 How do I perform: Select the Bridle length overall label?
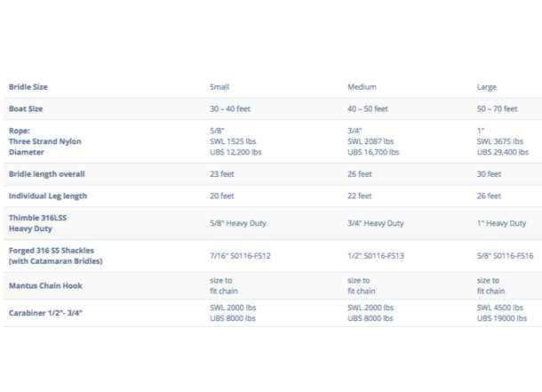pyautogui.click(x=47, y=174)
